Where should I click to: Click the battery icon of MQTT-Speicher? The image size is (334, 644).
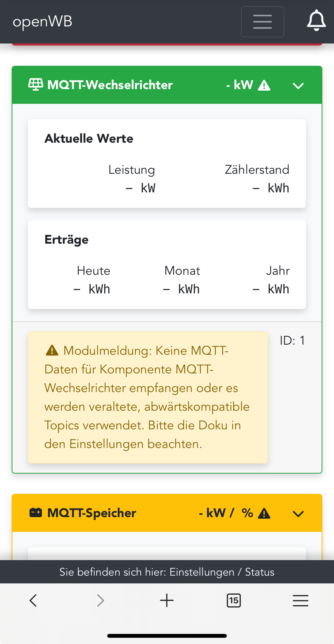pos(36,512)
